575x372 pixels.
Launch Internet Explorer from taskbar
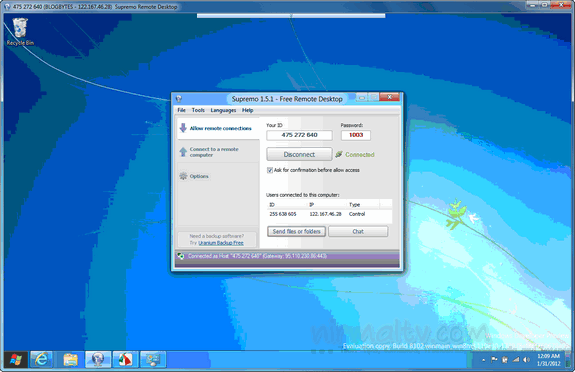tap(41, 360)
